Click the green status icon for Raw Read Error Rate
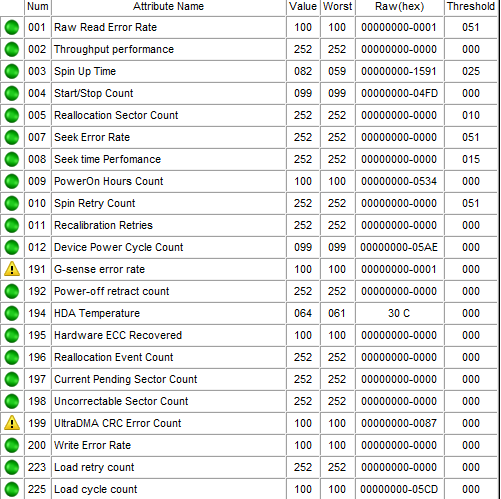 coord(12,27)
